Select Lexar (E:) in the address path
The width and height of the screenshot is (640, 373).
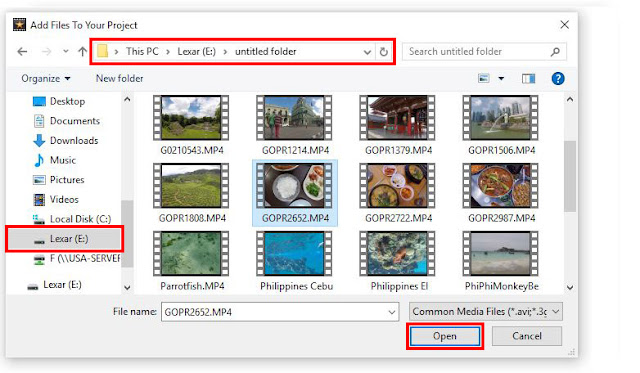[x=196, y=51]
